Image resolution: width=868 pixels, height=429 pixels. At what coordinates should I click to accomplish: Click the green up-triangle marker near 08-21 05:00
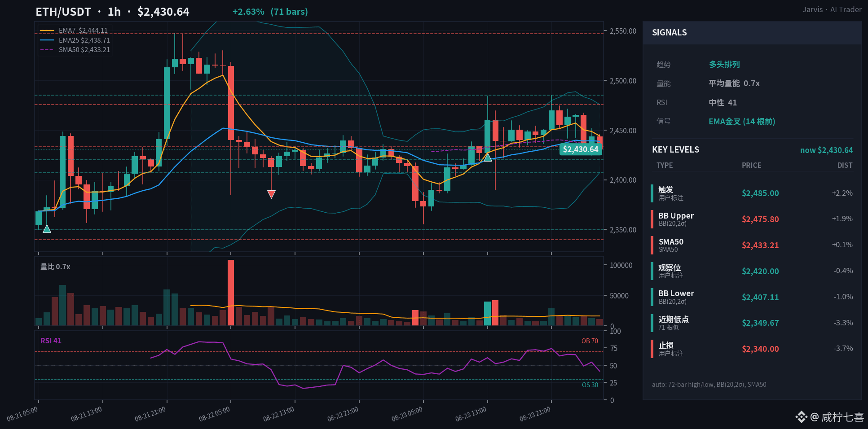[47, 229]
